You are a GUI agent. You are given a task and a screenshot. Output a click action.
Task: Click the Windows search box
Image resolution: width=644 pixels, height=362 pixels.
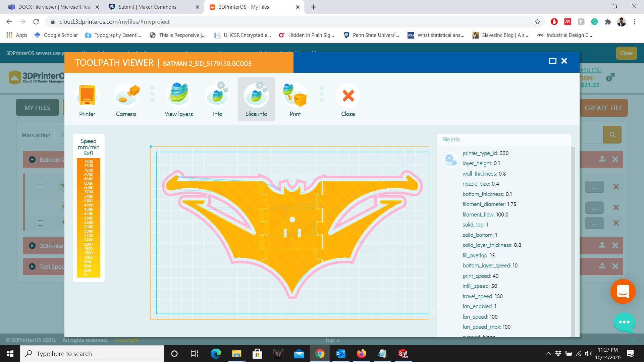92,354
